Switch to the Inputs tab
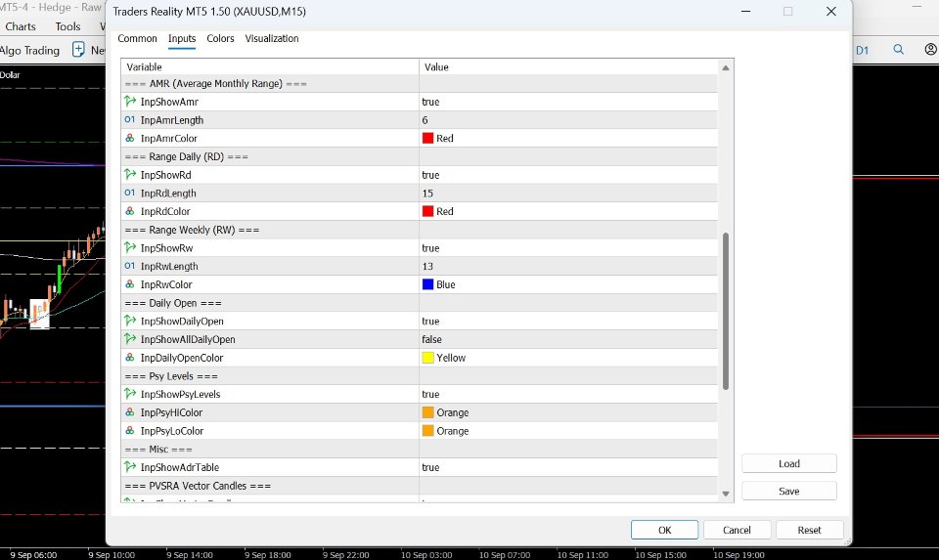The height and width of the screenshot is (560, 939). (182, 38)
